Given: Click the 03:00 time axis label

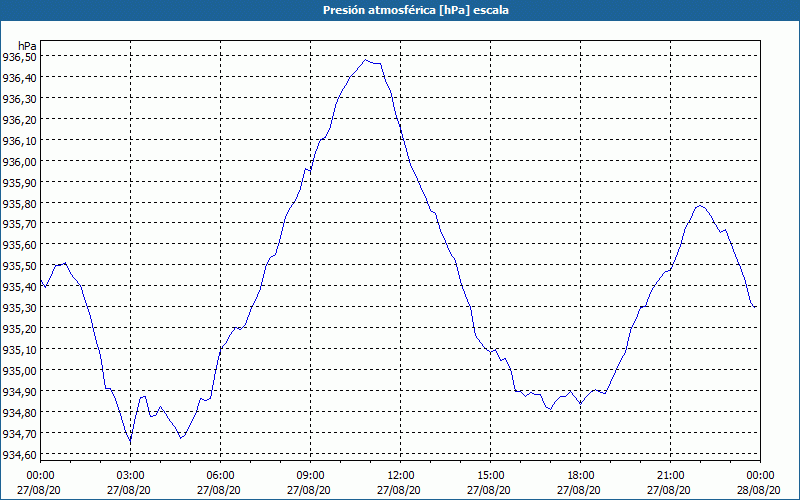Looking at the screenshot, I should 131,476.
